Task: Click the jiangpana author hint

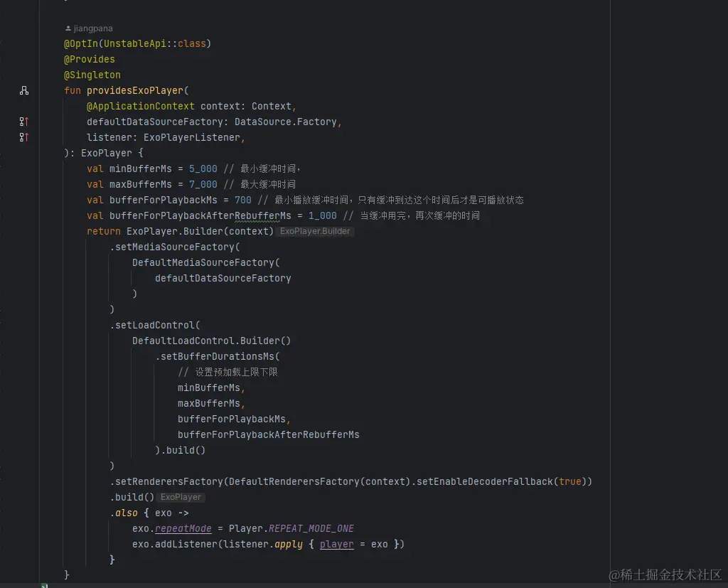Action: tap(89, 28)
